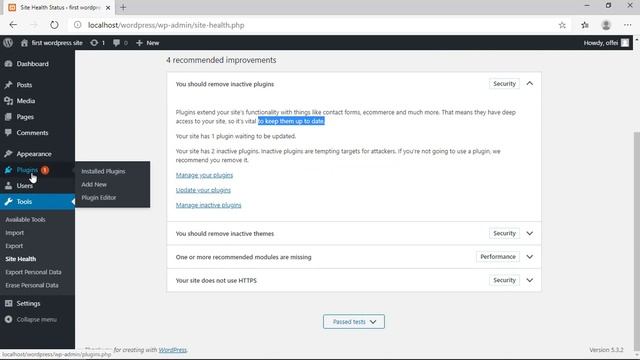Open Site Health submenu item
Image resolution: width=640 pixels, height=360 pixels.
point(20,258)
